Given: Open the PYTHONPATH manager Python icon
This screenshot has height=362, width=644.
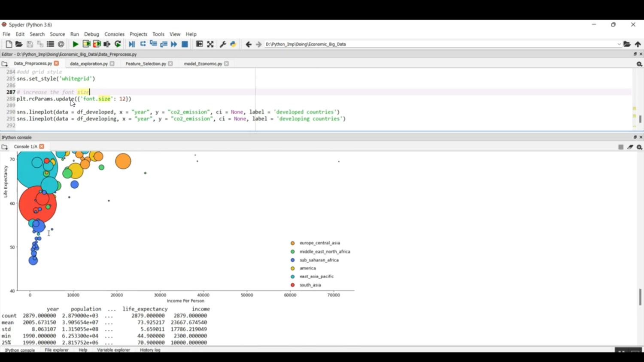Looking at the screenshot, I should [x=233, y=44].
